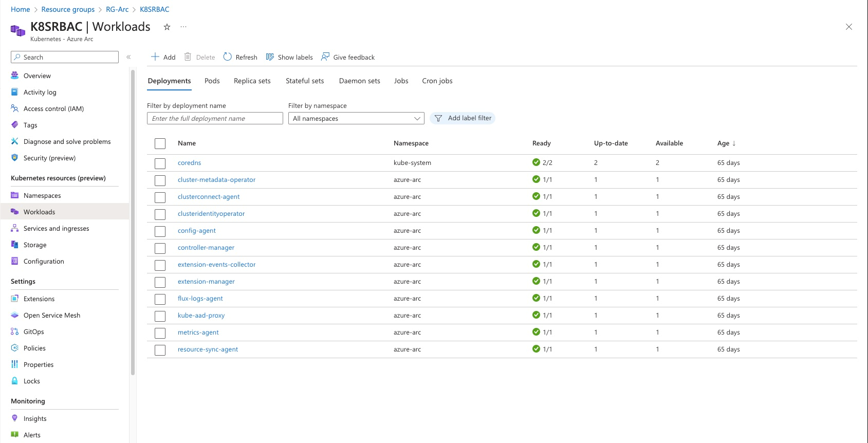The image size is (868, 443).
Task: Select the kube-aad-proxy row checkbox
Action: [160, 316]
